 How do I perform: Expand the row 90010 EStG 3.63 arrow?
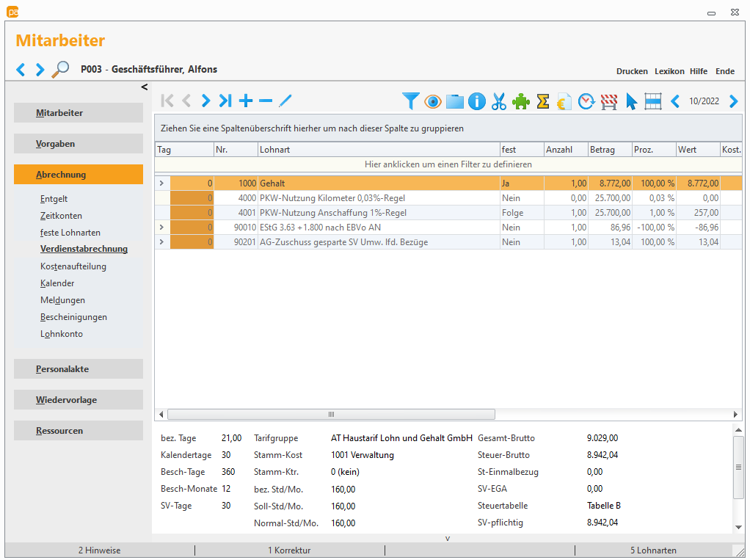coord(162,228)
